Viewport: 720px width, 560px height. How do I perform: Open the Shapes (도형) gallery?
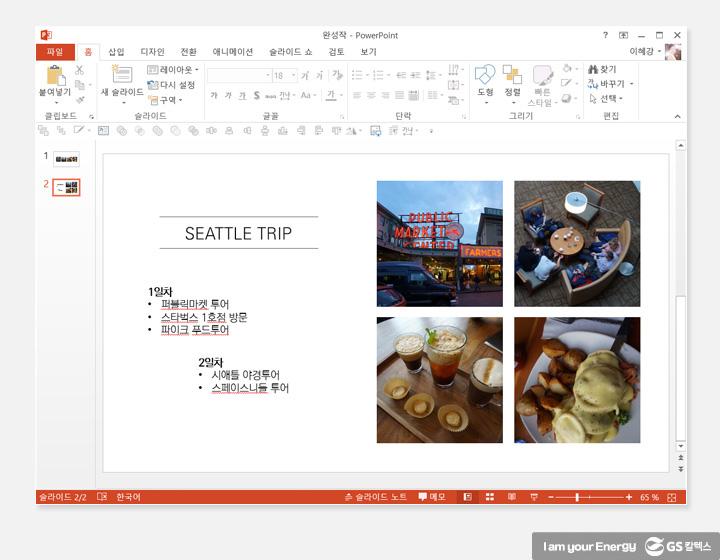[485, 75]
